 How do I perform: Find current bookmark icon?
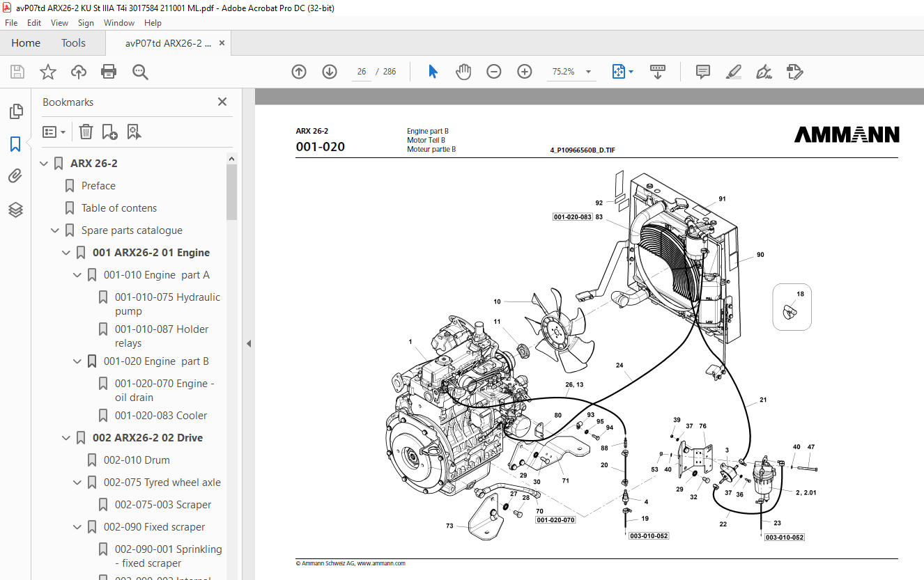(134, 132)
